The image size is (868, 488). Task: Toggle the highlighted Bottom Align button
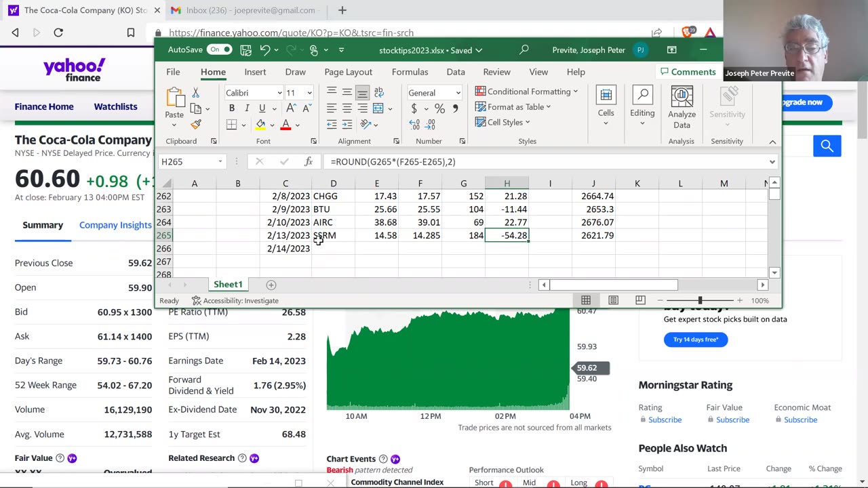coord(363,92)
